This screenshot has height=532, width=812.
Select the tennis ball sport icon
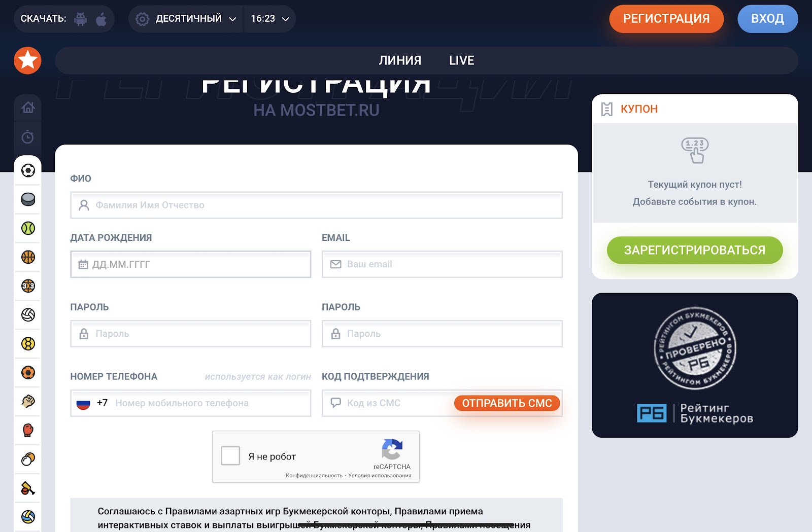28,228
